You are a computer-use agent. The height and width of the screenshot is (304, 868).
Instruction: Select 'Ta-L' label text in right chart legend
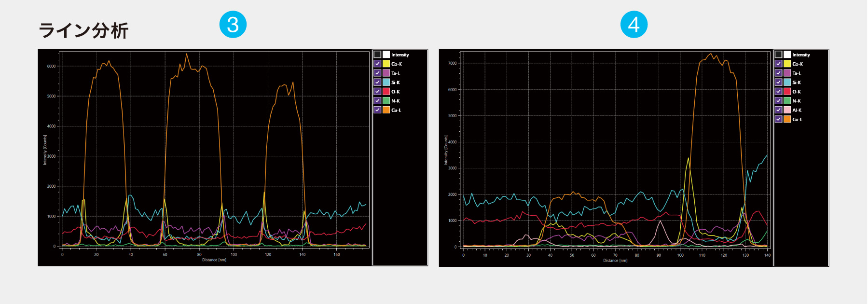pyautogui.click(x=797, y=73)
